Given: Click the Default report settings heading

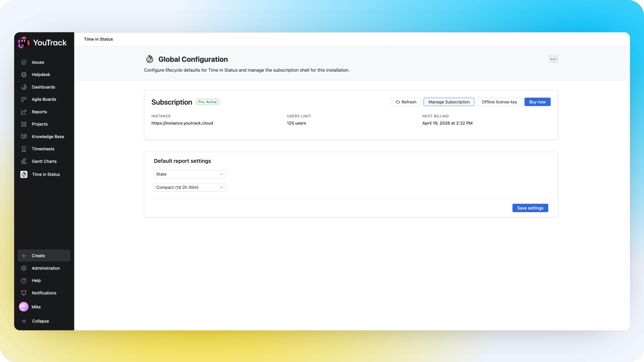Looking at the screenshot, I should coord(182,161).
